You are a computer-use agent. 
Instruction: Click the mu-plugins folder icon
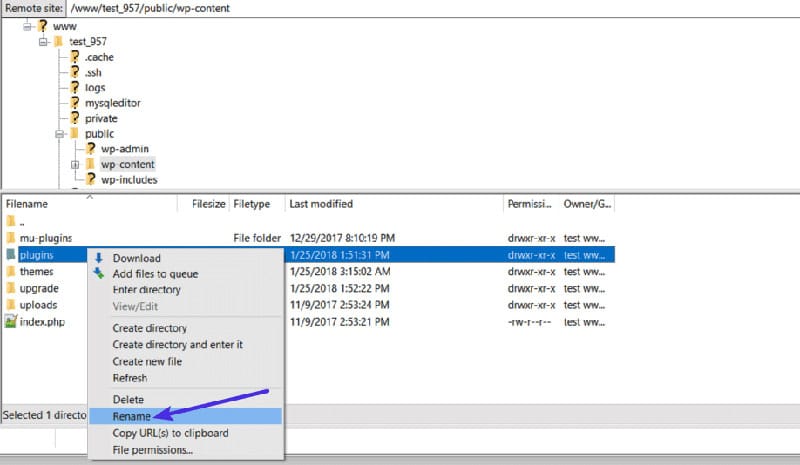click(x=11, y=238)
